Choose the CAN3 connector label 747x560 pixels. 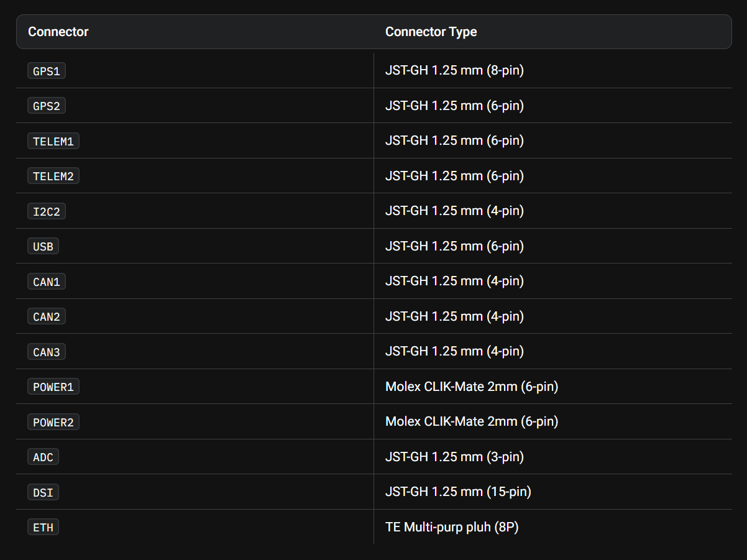click(47, 352)
